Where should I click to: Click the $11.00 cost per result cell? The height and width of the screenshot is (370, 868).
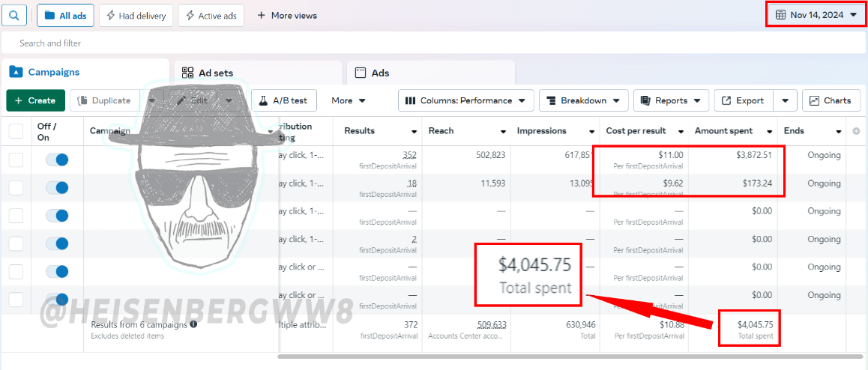point(671,155)
